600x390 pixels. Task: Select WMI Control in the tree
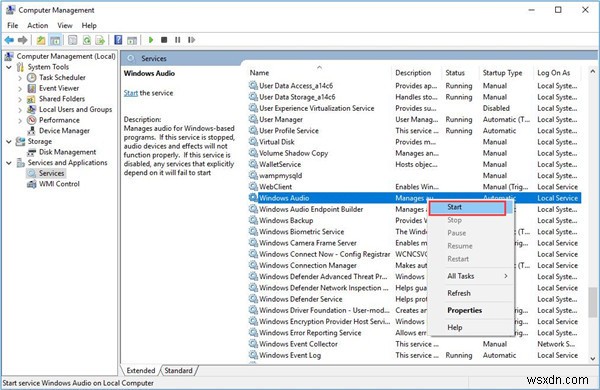[59, 184]
